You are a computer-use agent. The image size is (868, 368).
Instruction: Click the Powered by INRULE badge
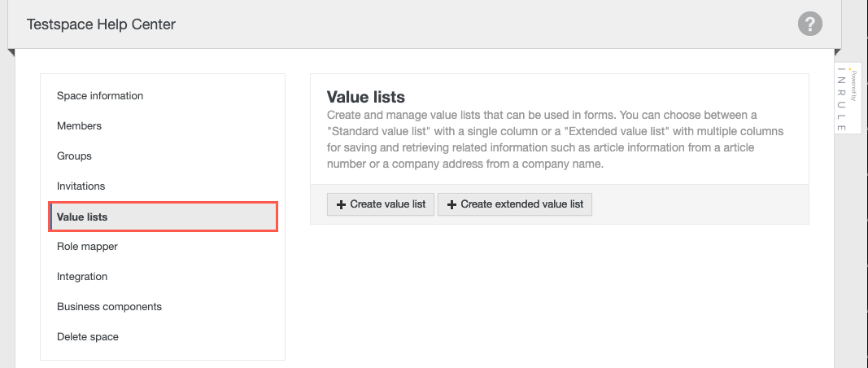point(853,99)
